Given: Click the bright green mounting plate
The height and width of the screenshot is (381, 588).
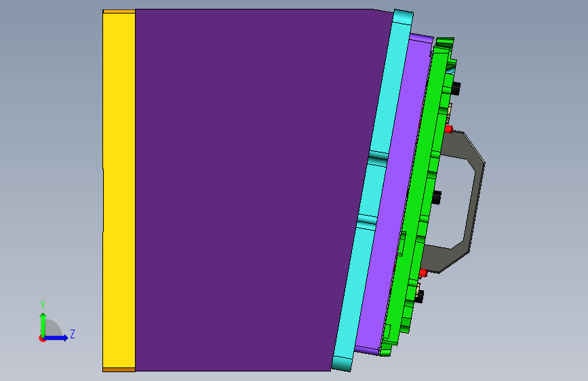Looking at the screenshot, I should (422, 188).
